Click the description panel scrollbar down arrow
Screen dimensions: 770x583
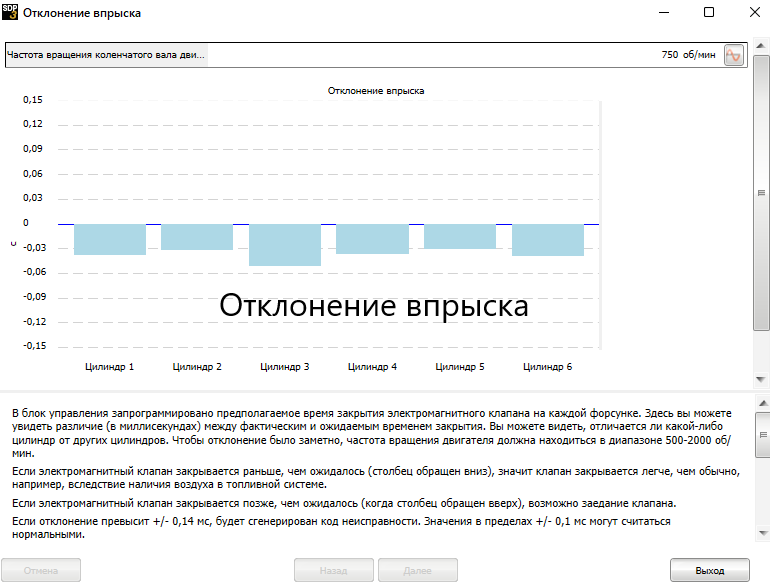[763, 533]
